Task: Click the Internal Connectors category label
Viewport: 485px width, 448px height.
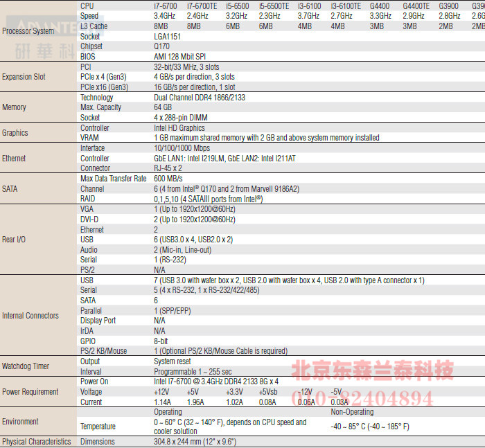Action: point(30,316)
